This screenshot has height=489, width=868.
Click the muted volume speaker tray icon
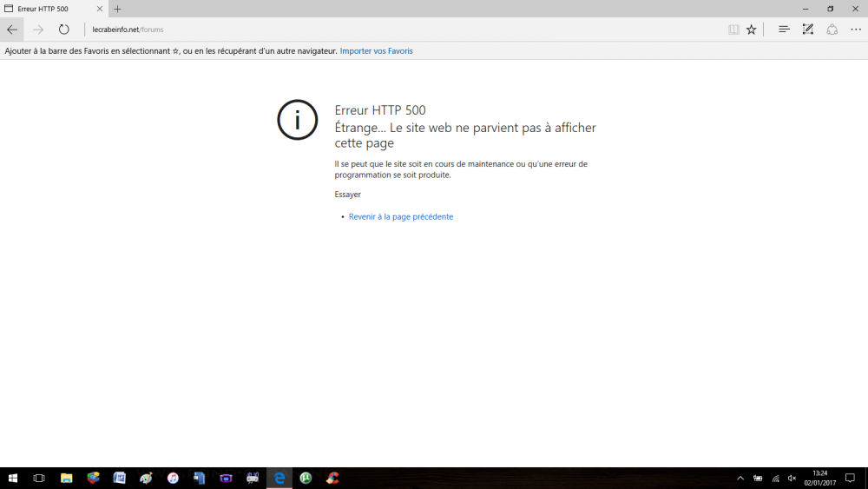point(792,478)
